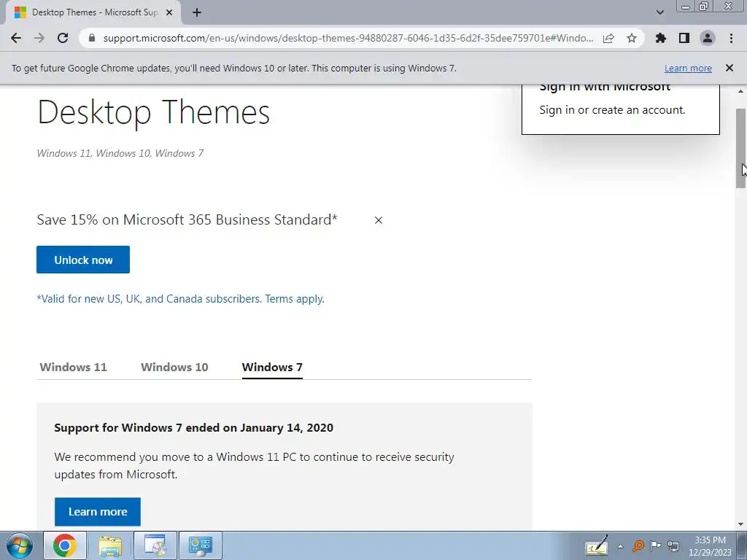The height and width of the screenshot is (560, 747).
Task: Select the Windows 7 tab
Action: pyautogui.click(x=272, y=367)
